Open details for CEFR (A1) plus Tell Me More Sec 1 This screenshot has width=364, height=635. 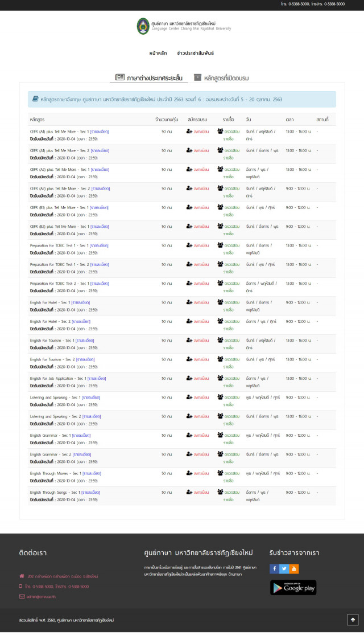100,132
